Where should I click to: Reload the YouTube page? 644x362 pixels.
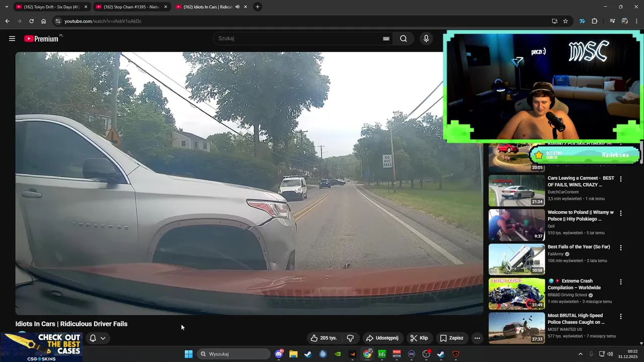point(31,21)
